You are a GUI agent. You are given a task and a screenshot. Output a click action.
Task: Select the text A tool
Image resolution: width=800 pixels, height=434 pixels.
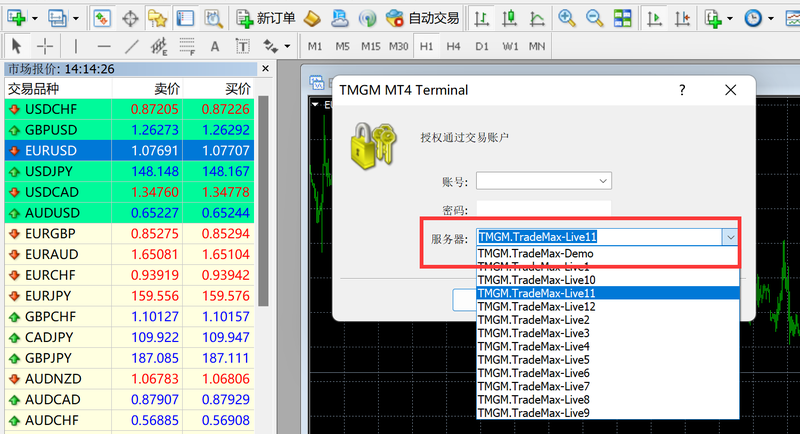click(x=215, y=46)
